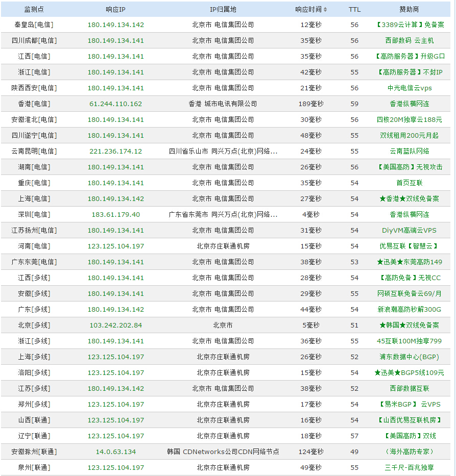This screenshot has width=456, height=476.
Task: Open sponsor link 中光电信云vps
Action: (x=409, y=88)
